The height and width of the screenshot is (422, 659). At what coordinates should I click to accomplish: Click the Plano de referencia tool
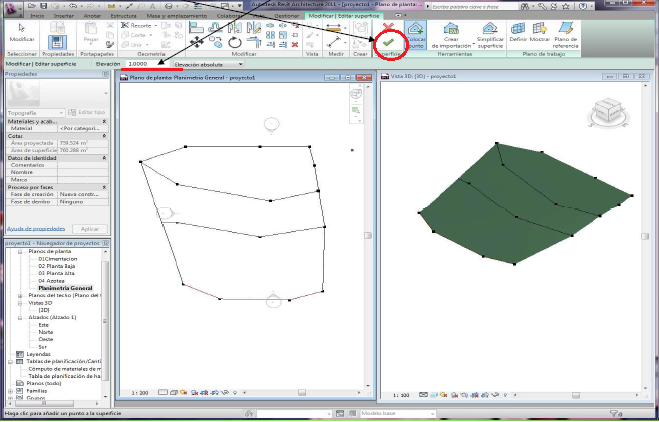[x=566, y=35]
